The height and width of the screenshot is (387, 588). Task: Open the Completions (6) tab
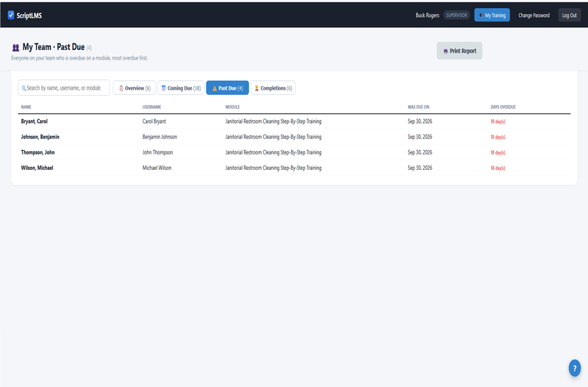(x=273, y=88)
